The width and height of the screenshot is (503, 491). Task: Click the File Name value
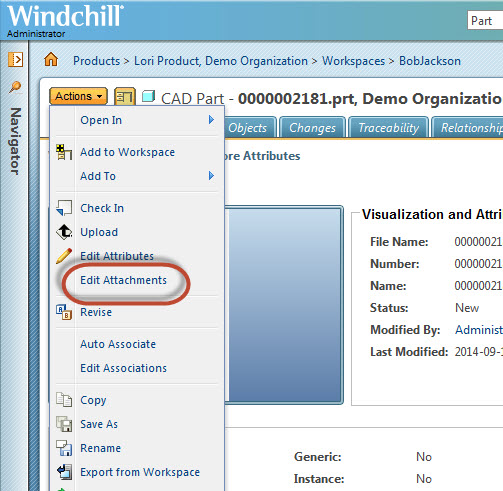click(x=479, y=242)
